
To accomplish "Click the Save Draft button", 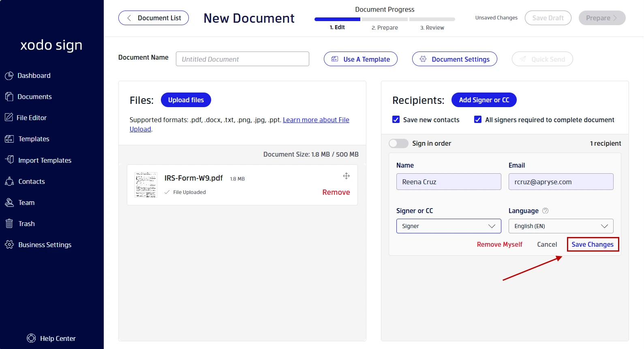I will pyautogui.click(x=548, y=18).
